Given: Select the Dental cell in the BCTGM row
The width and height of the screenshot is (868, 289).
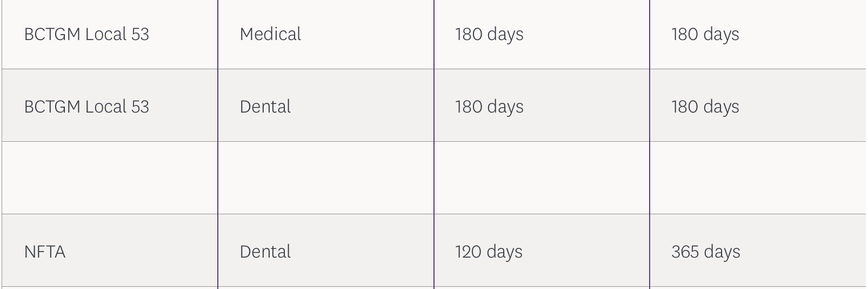Looking at the screenshot, I should click(x=265, y=107).
